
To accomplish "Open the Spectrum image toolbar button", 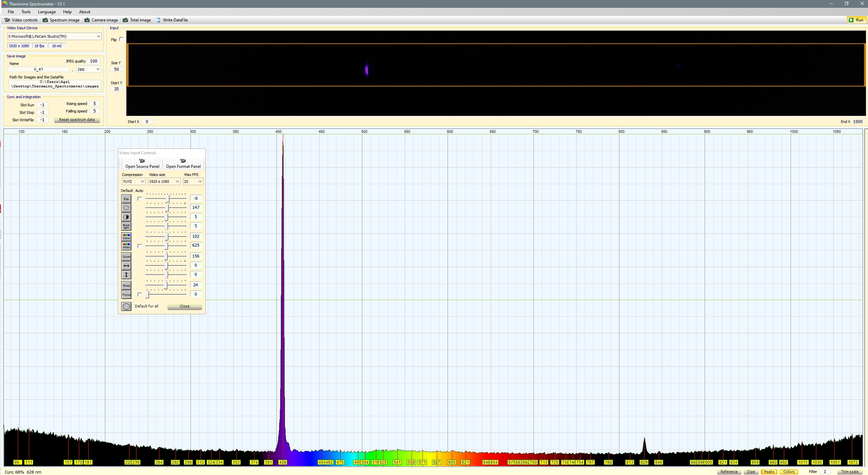I will click(61, 20).
